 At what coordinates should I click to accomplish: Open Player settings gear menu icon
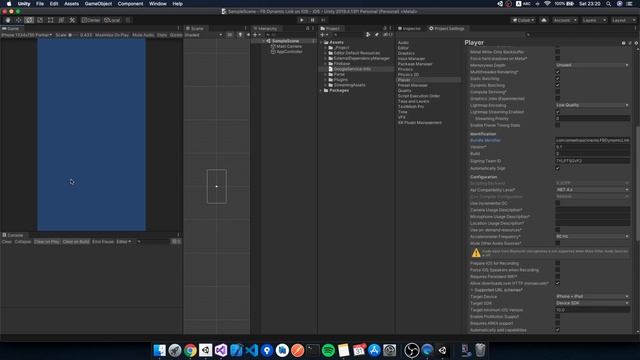(636, 43)
